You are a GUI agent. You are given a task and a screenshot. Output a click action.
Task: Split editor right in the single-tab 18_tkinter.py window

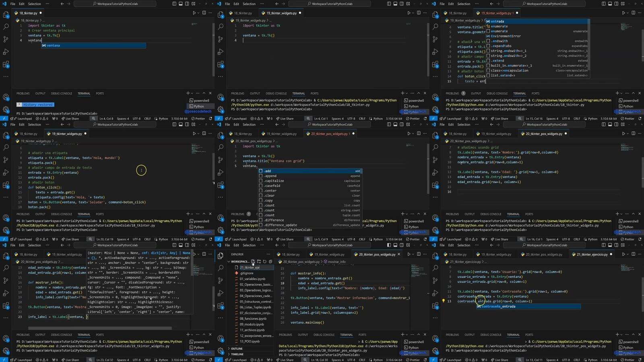[x=204, y=13]
